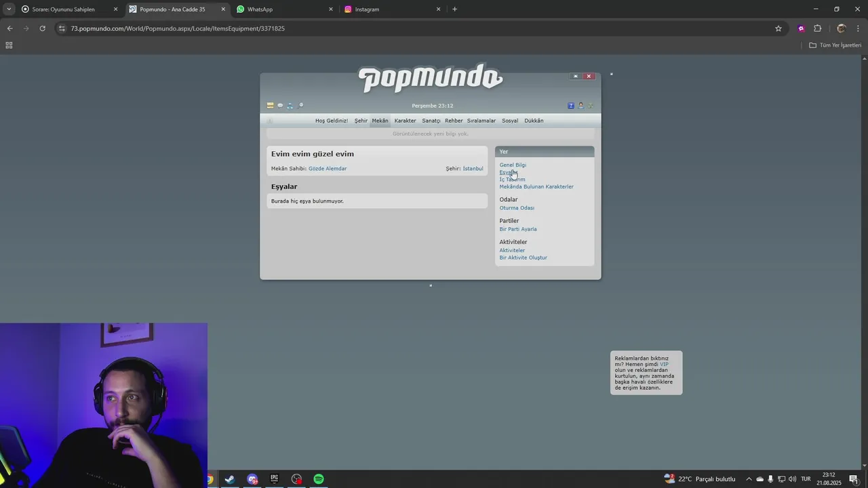Open the tab search dropdown arrow

(8, 9)
